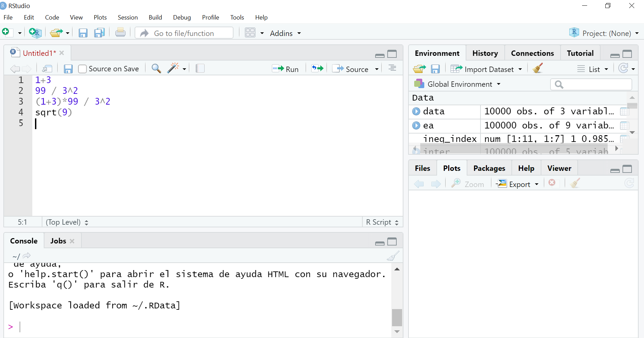Click the code tools magic wand
The width and height of the screenshot is (644, 338).
(174, 68)
